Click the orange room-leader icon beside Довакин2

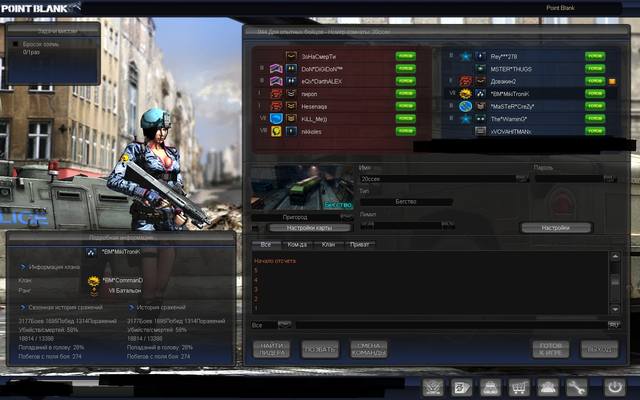pos(612,80)
